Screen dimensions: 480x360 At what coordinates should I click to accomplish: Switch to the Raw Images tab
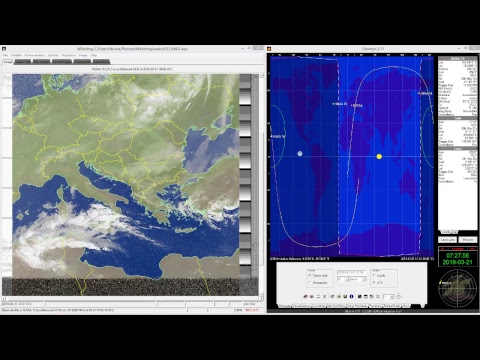41,62
